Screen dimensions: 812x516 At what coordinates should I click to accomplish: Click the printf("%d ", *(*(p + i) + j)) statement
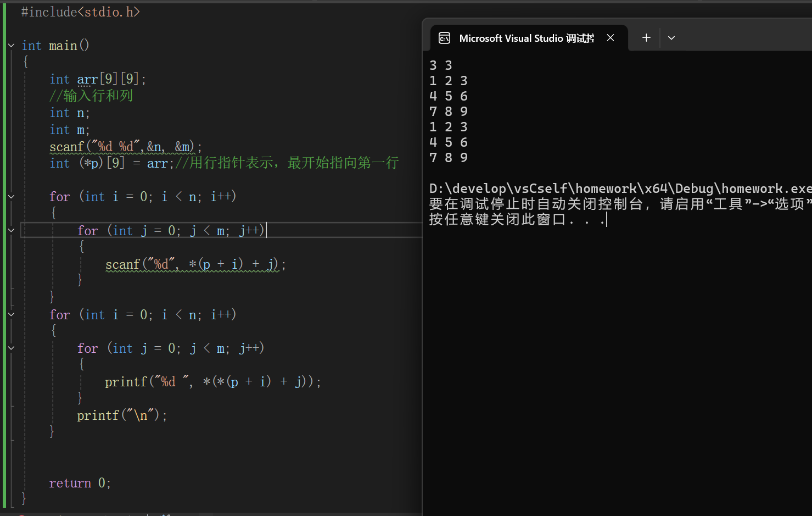[213, 381]
